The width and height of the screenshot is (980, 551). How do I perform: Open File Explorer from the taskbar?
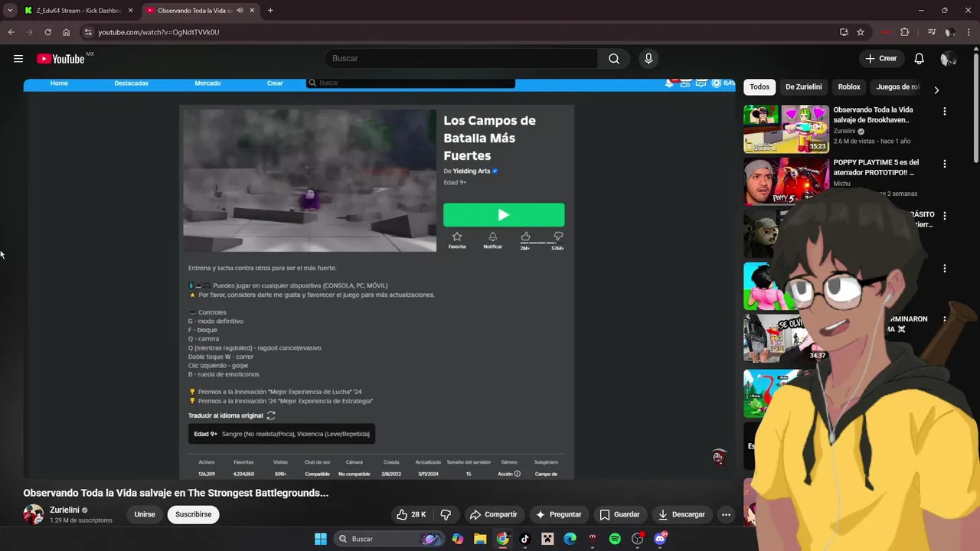480,539
